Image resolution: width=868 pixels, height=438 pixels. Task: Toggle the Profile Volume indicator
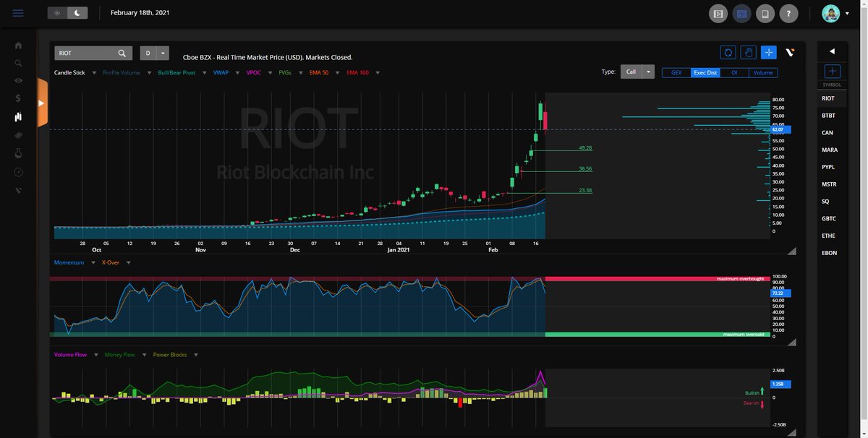tap(122, 73)
